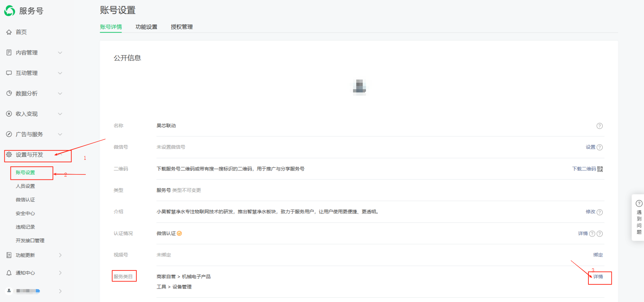Click the 广告与服务 compass icon
Screen dimensions: 644x302
tap(9, 134)
